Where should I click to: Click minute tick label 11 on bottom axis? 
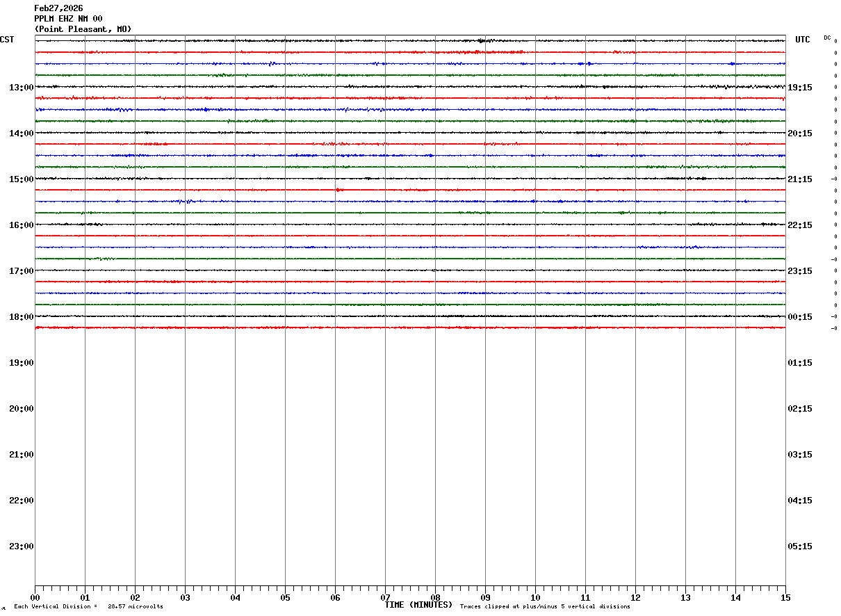pos(585,597)
